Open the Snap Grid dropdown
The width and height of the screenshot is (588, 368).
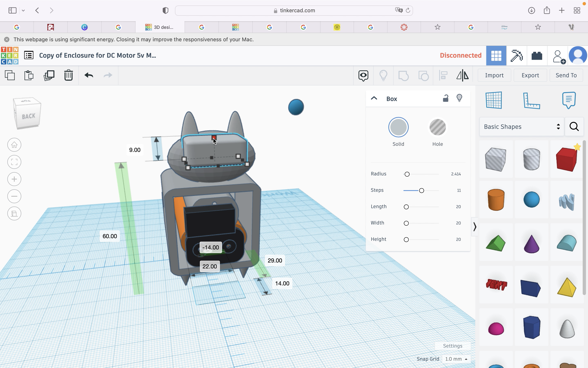(456, 359)
